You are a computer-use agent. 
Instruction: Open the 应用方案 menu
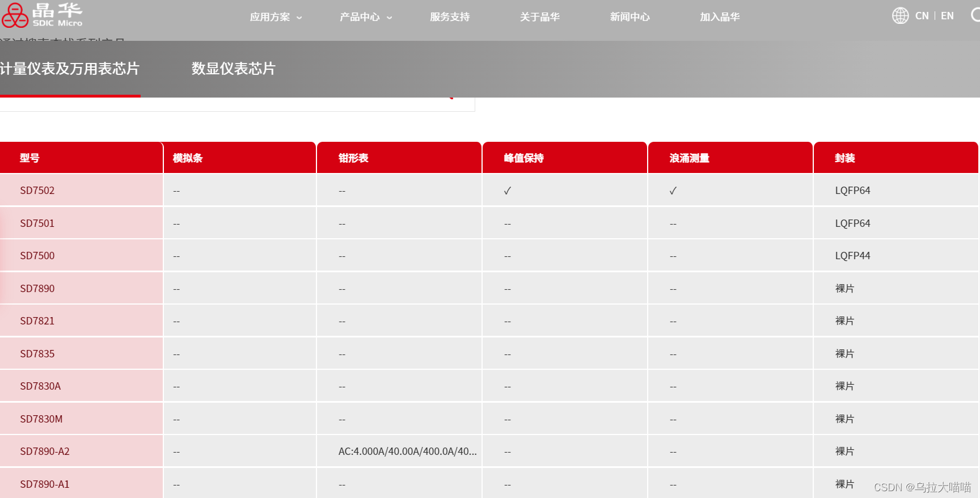coord(270,17)
